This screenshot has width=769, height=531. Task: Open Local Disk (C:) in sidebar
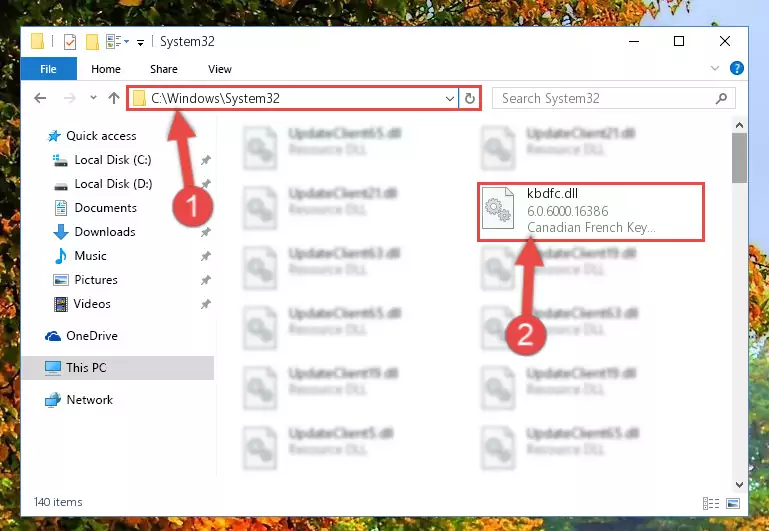pyautogui.click(x=113, y=160)
